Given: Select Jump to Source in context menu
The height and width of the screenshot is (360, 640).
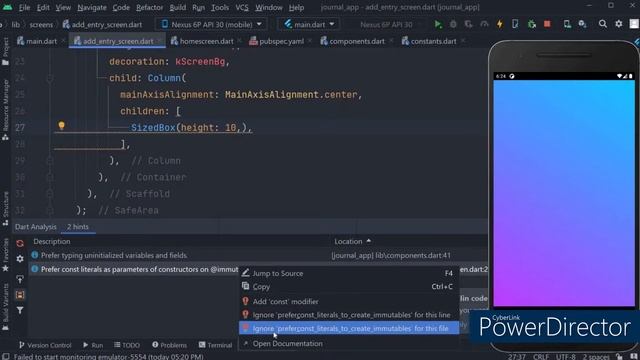Looking at the screenshot, I should point(349,273).
